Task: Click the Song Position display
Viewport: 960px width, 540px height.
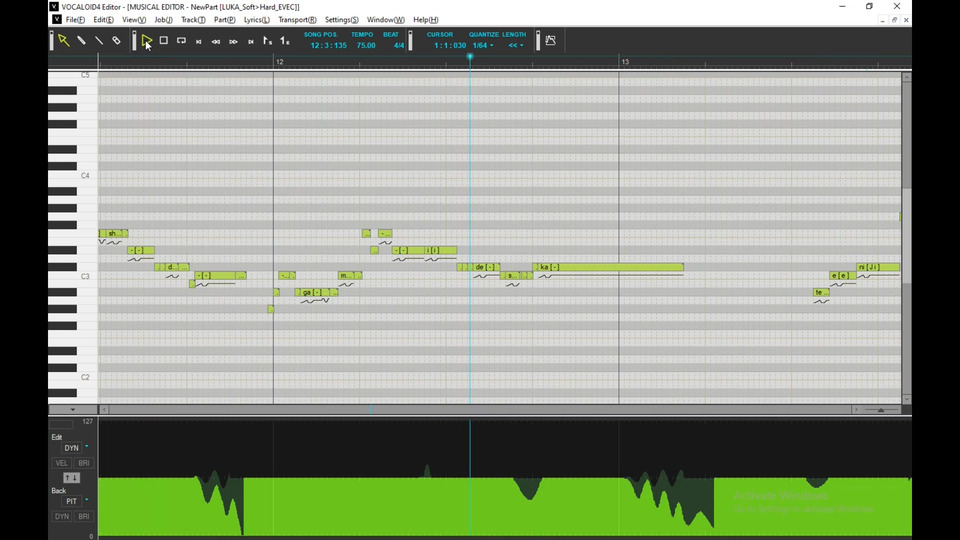Action: coord(328,45)
